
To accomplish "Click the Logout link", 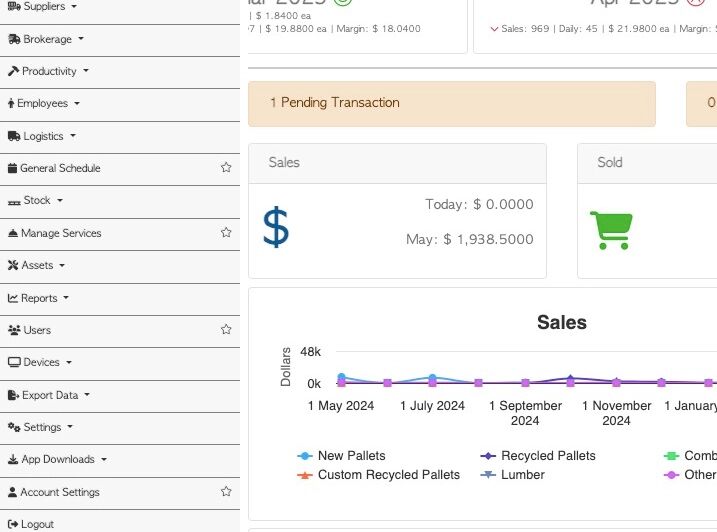I will pyautogui.click(x=37, y=524).
